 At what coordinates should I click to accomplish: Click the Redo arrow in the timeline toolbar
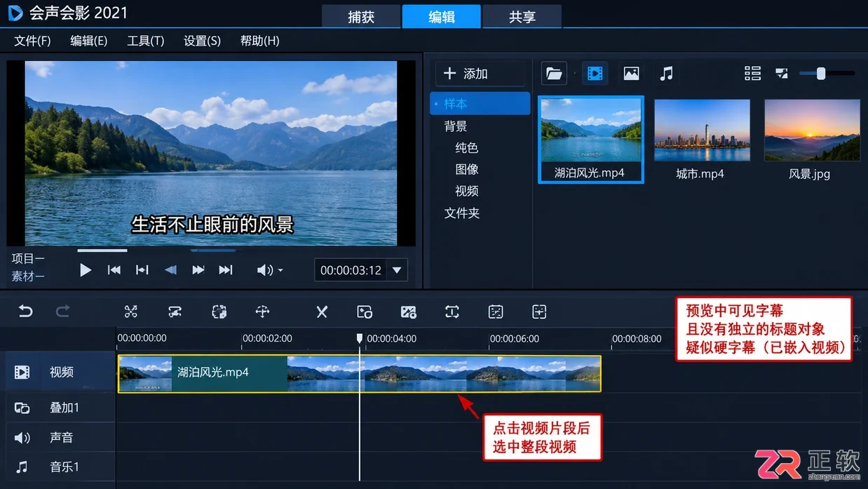tap(62, 312)
